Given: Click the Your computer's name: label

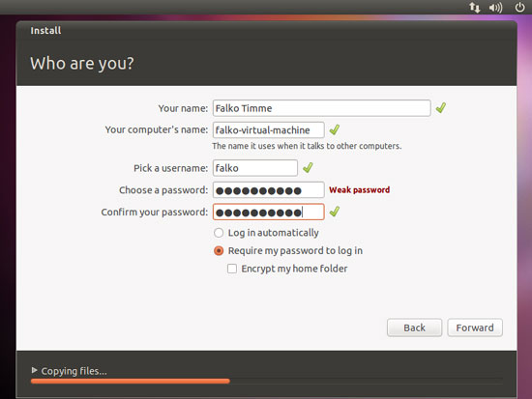Looking at the screenshot, I should tap(157, 129).
